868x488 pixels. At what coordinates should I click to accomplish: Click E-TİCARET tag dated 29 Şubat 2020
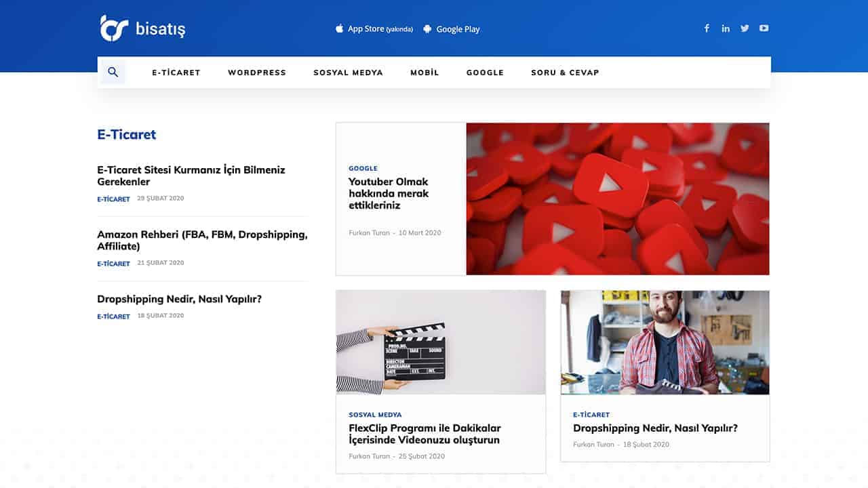click(x=113, y=199)
